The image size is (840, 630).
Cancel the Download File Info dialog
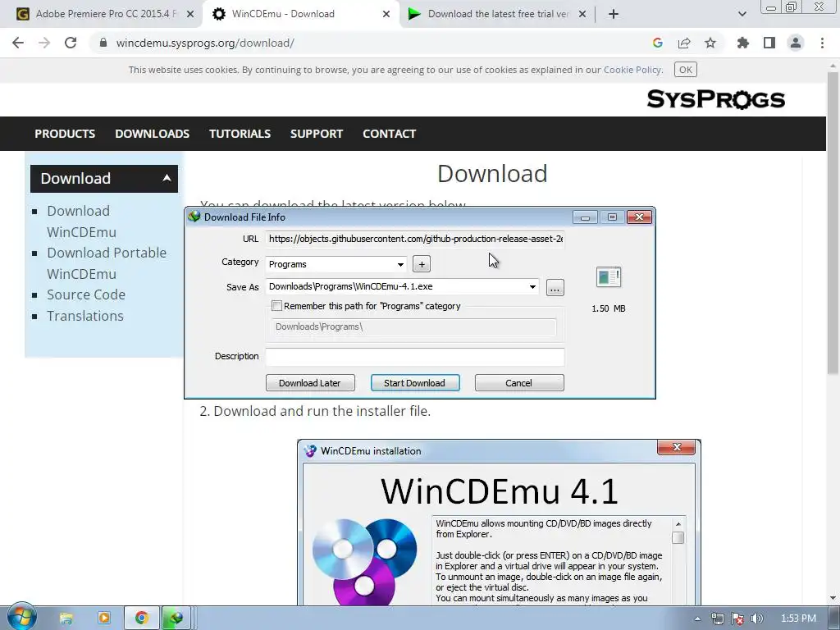[519, 383]
